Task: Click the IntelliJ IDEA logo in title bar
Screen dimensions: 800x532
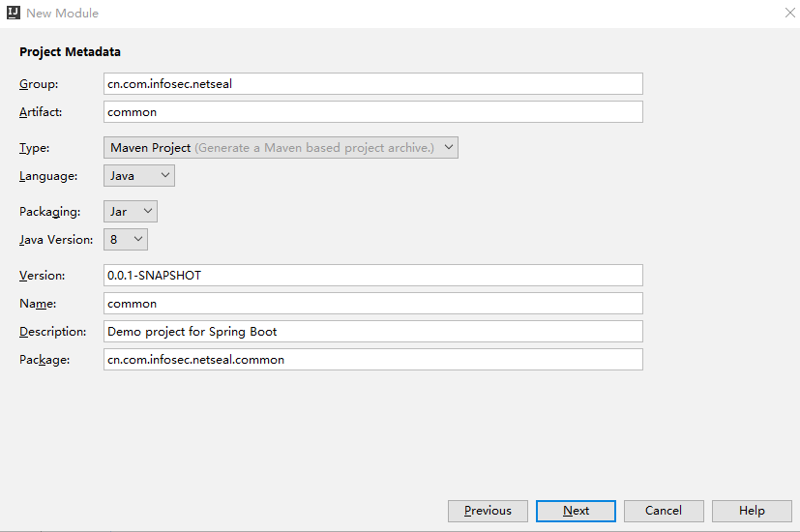Action: pos(14,13)
